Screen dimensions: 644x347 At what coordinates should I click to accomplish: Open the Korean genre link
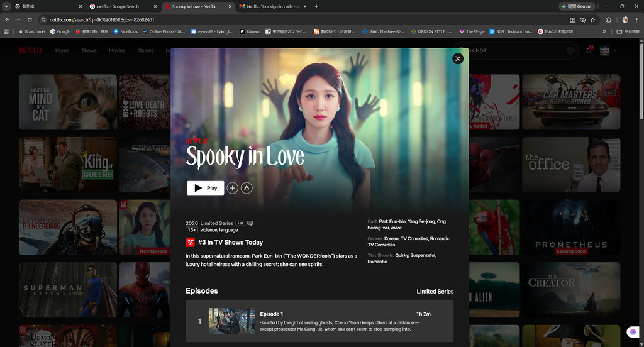[391, 238]
